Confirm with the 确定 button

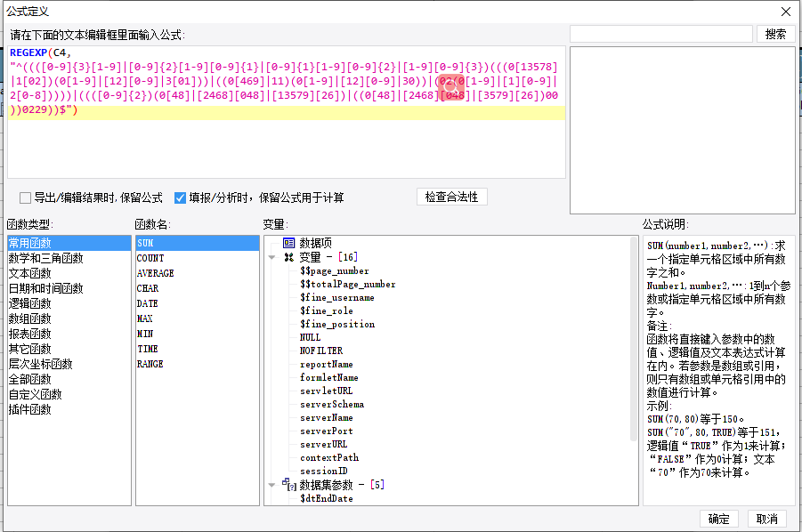pos(718,519)
